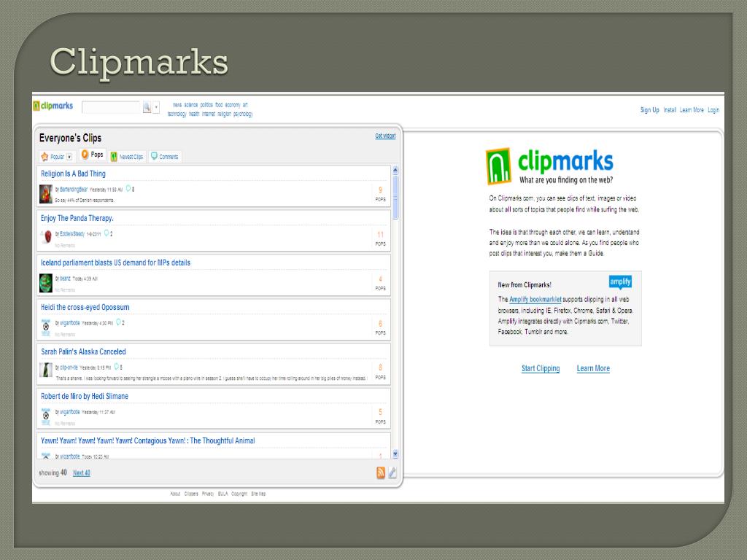
Task: Open BartendingBear user profile link
Action: coord(74,190)
